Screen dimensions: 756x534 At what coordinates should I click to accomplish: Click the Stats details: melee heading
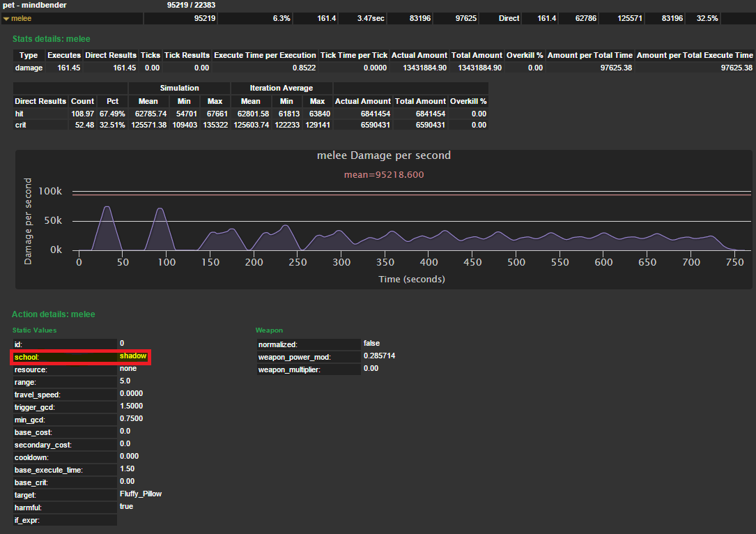tap(51, 39)
